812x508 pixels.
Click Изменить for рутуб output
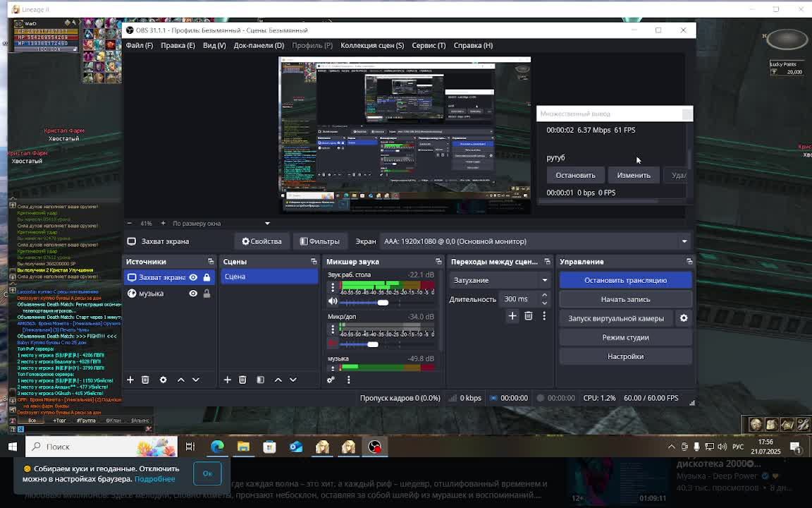point(634,175)
